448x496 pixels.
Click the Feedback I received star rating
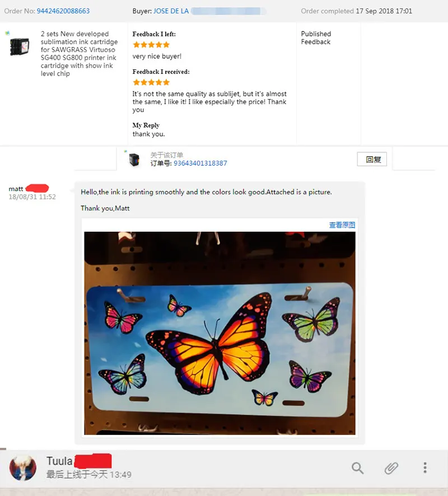(x=151, y=82)
